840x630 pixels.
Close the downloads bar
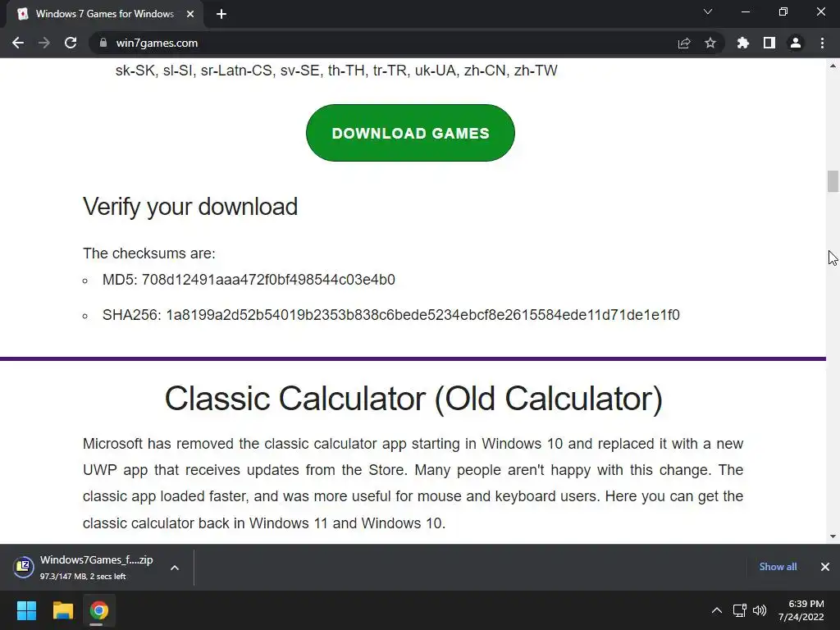click(x=825, y=567)
